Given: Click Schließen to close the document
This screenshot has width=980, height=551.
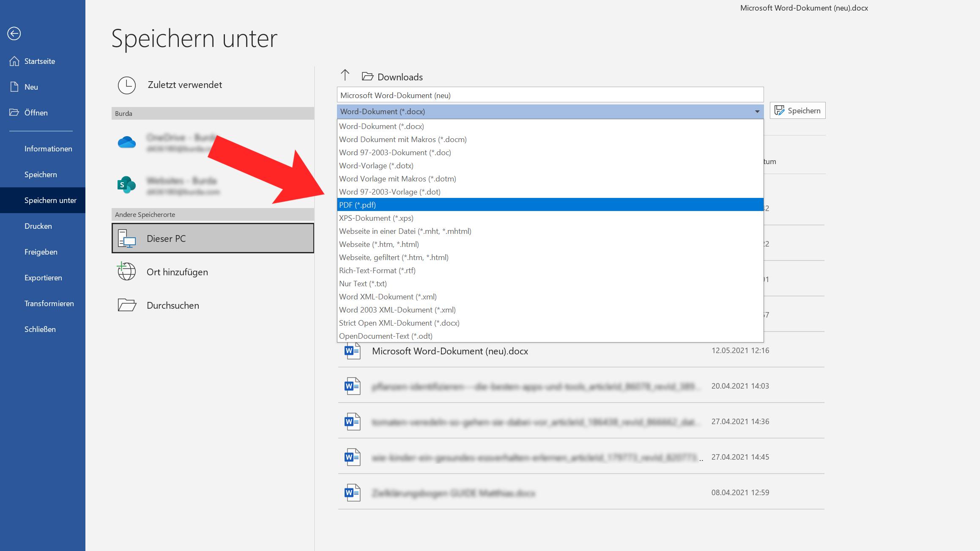Looking at the screenshot, I should pos(40,329).
